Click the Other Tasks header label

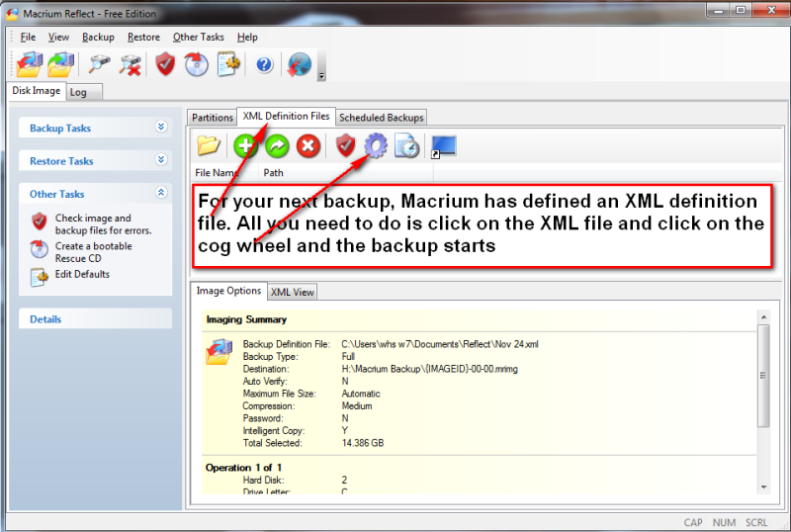pos(57,194)
